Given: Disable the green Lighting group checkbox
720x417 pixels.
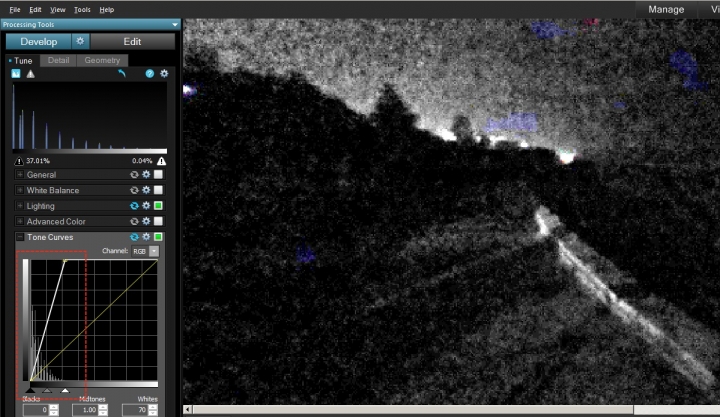Looking at the screenshot, I should coord(158,206).
